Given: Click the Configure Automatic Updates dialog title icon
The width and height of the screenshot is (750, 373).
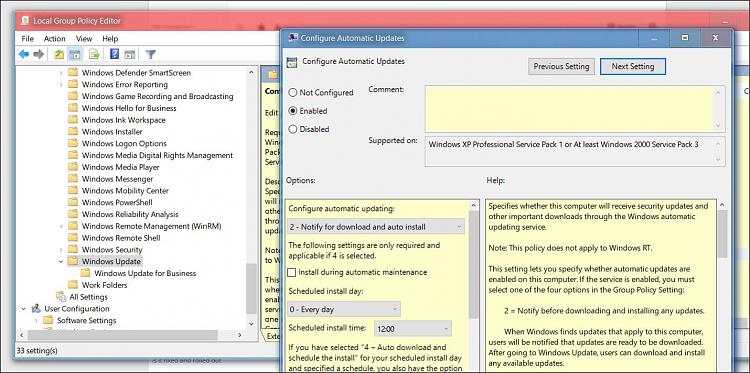Looking at the screenshot, I should [x=293, y=38].
